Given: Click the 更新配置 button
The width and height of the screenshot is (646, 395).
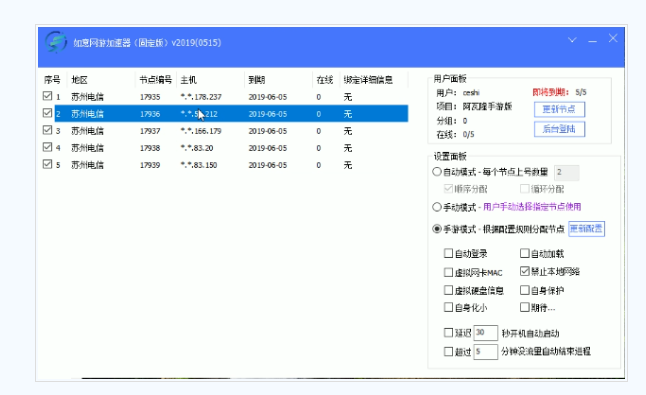Looking at the screenshot, I should [586, 229].
